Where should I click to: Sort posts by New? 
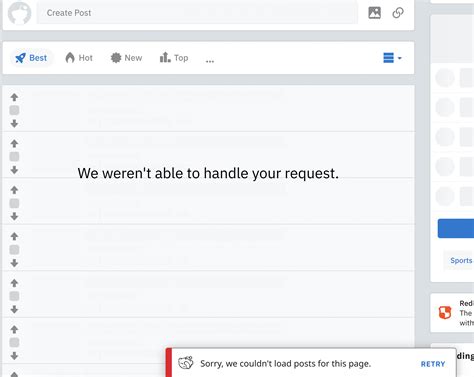126,58
